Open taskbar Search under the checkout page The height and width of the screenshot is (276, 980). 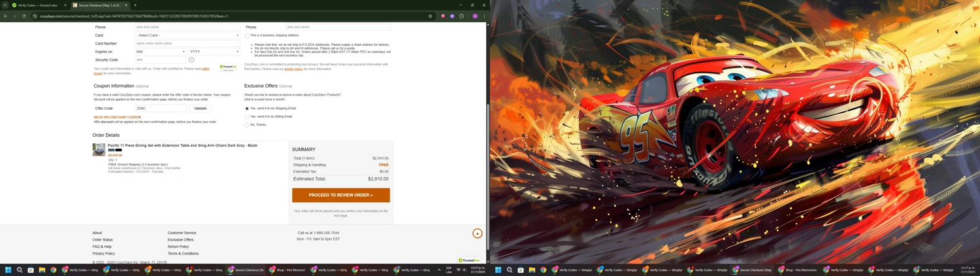point(20,269)
